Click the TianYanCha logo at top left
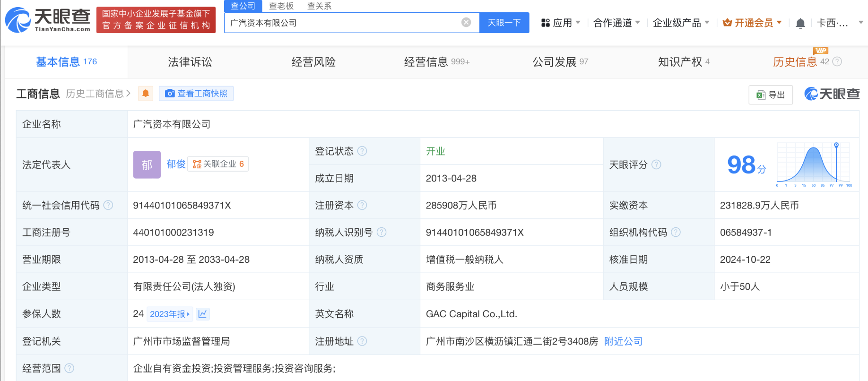This screenshot has height=381, width=868. 47,20
